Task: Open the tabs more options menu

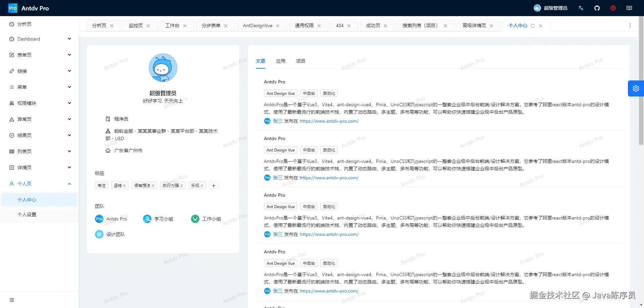Action: click(x=630, y=25)
